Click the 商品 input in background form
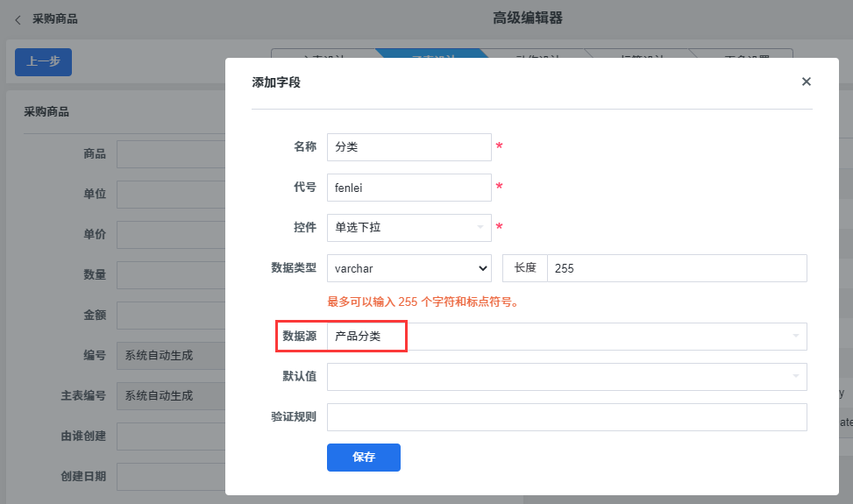This screenshot has width=853, height=504. (x=171, y=154)
